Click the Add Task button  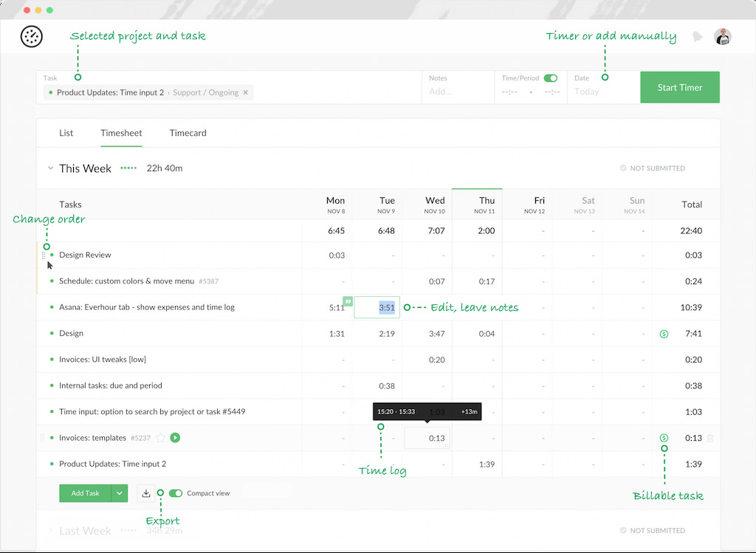[x=84, y=492]
